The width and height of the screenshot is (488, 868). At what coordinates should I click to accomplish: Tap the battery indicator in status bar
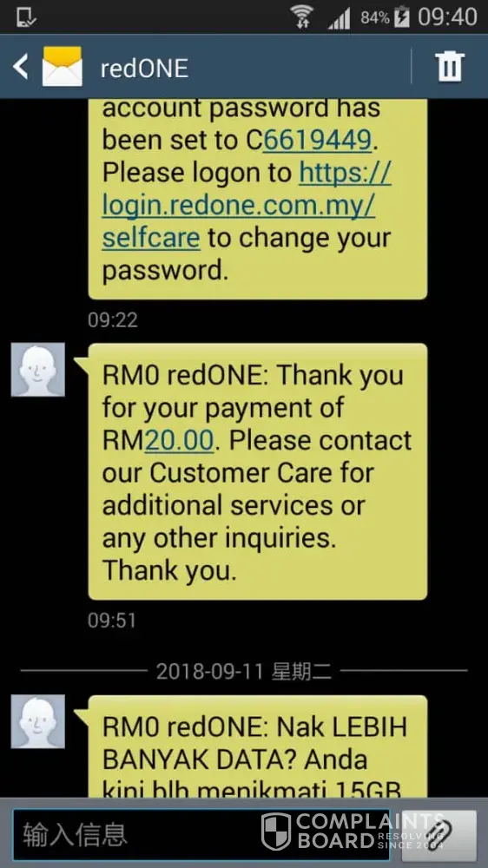coord(401,17)
